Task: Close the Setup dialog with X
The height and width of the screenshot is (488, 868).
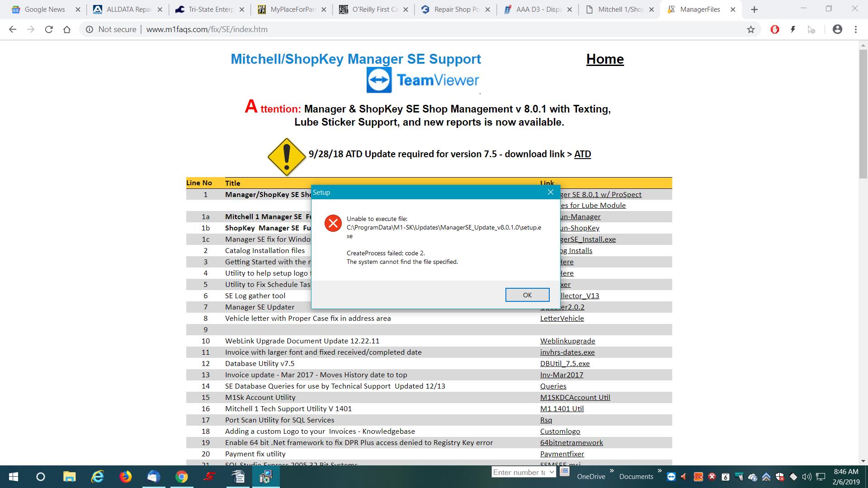Action: pyautogui.click(x=550, y=192)
